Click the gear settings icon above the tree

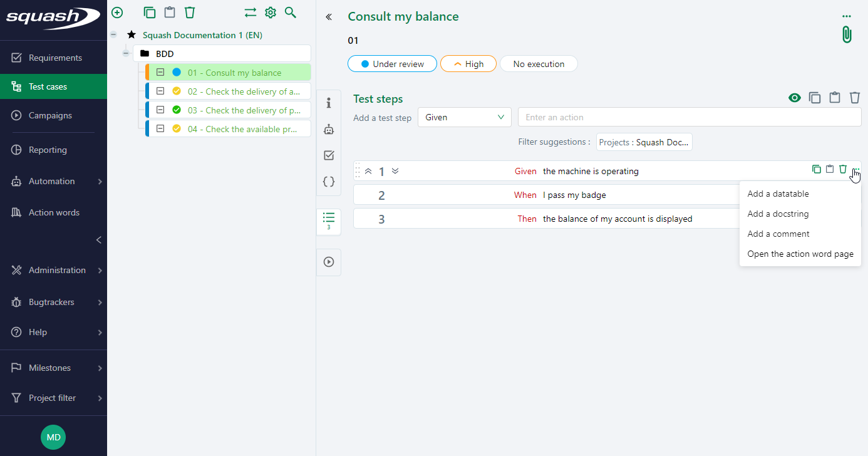point(270,12)
